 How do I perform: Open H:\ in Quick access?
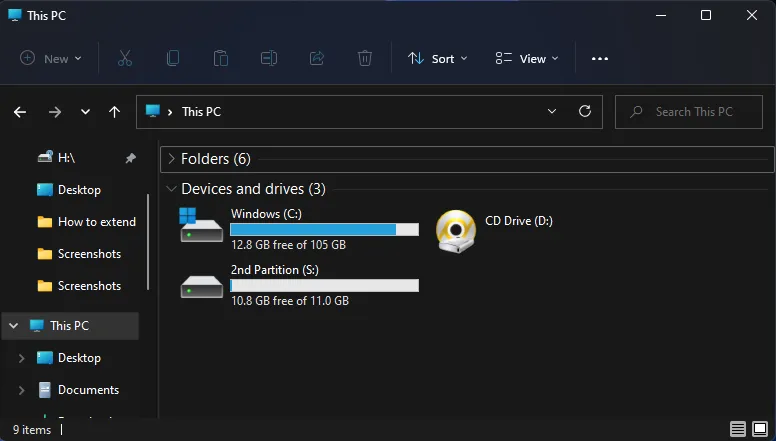tap(66, 158)
